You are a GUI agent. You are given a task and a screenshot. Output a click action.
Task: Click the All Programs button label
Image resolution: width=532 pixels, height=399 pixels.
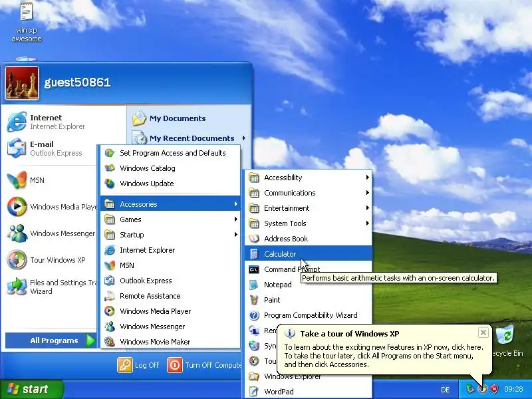pos(54,340)
